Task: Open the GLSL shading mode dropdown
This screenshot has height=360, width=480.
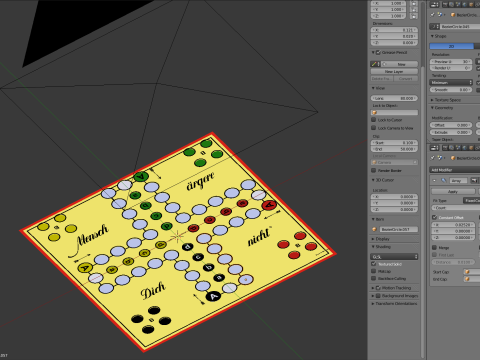Action: pos(394,257)
